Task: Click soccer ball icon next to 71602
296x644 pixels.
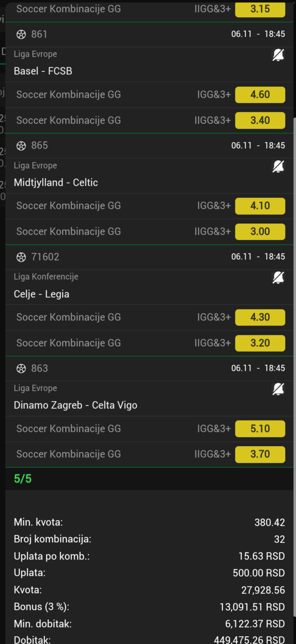Action: [x=21, y=257]
